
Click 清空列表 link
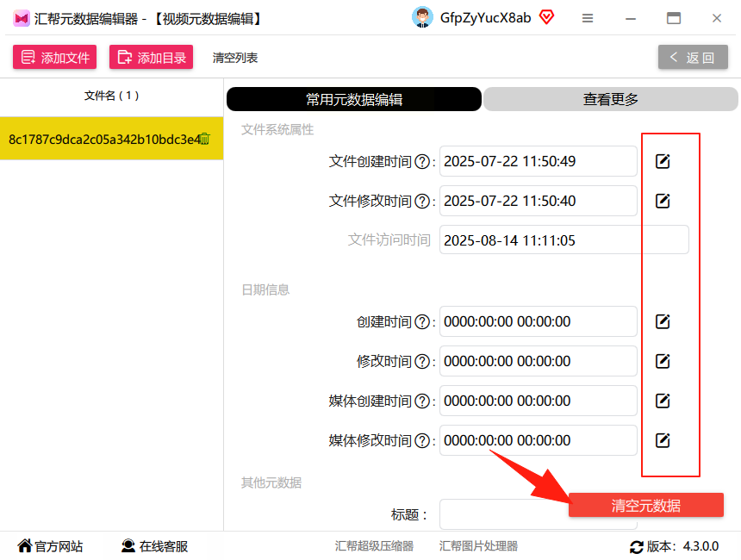click(235, 58)
